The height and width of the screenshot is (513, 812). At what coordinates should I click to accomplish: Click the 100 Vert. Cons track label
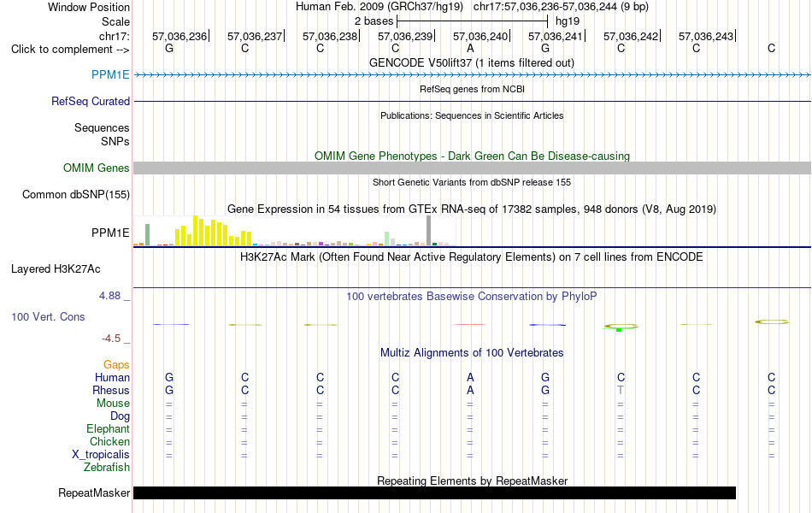48,316
